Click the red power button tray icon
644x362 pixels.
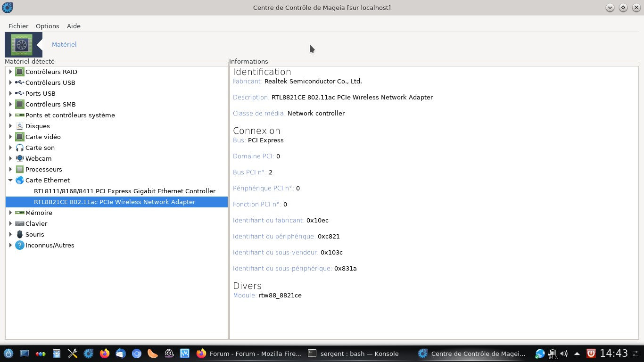pyautogui.click(x=591, y=354)
